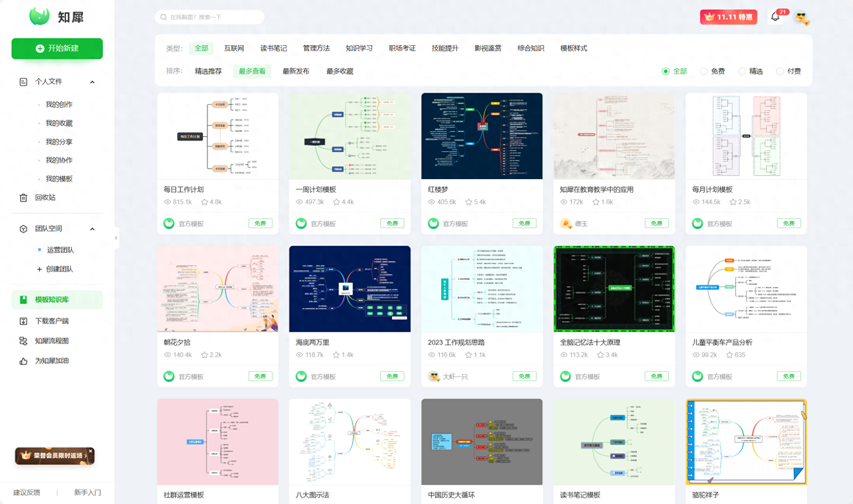
Task: Click 大虾一只 author avatar icon
Action: click(433, 376)
